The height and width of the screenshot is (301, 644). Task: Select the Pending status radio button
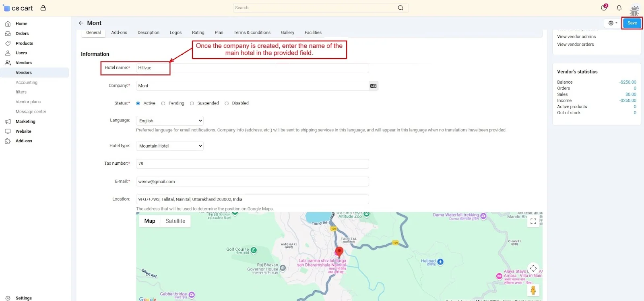tap(163, 104)
